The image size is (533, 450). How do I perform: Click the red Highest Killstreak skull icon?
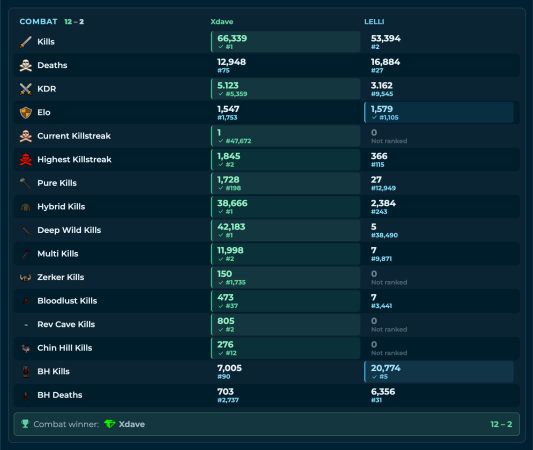(25, 159)
